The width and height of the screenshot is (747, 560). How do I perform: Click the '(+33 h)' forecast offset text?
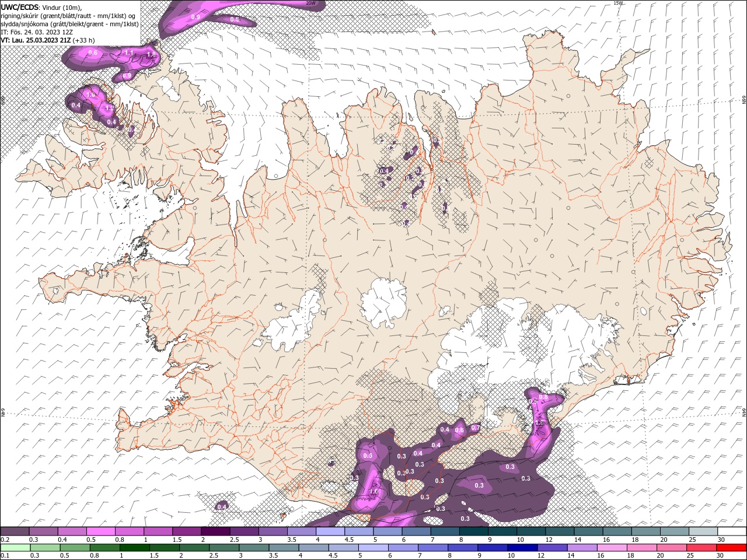(x=83, y=40)
